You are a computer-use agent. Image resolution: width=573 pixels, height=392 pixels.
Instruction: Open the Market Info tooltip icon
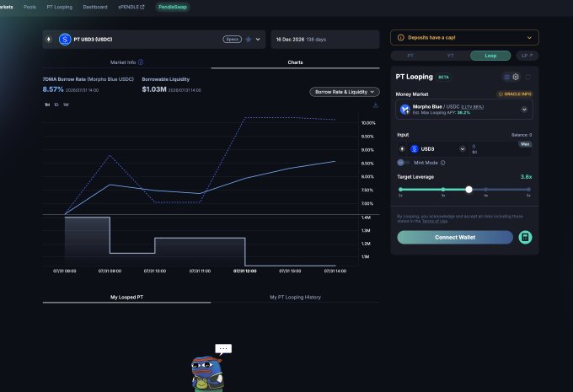[x=141, y=62]
